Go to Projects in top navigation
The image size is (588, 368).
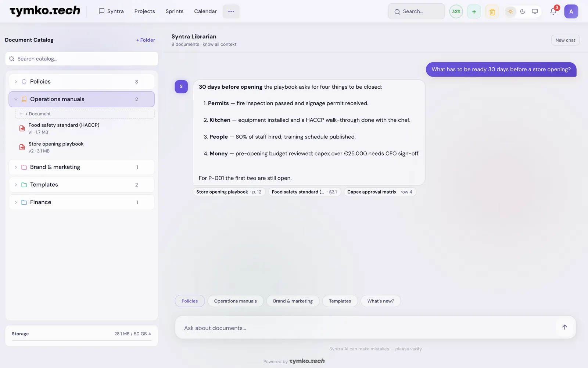[144, 11]
